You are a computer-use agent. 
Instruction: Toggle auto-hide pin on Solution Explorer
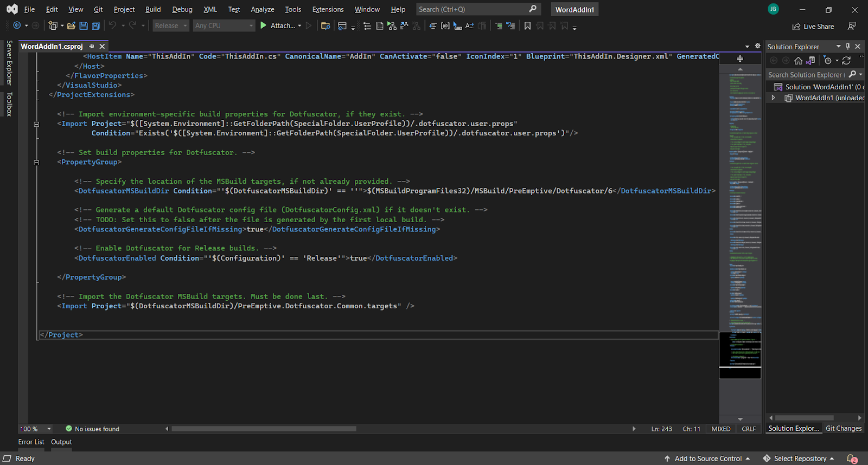click(x=848, y=47)
